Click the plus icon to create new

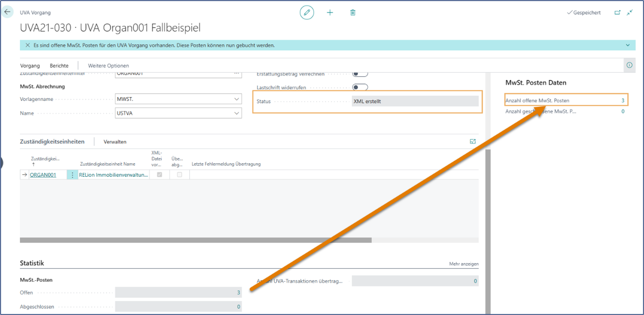click(330, 13)
